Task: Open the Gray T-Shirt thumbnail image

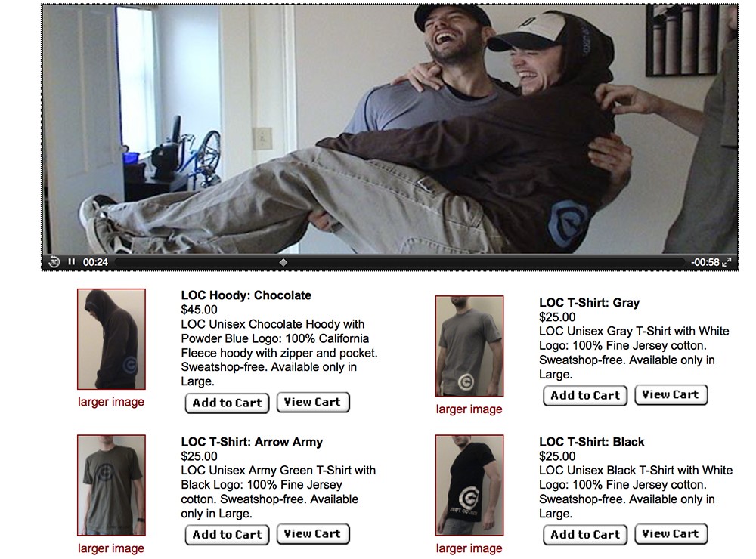Action: point(469,346)
